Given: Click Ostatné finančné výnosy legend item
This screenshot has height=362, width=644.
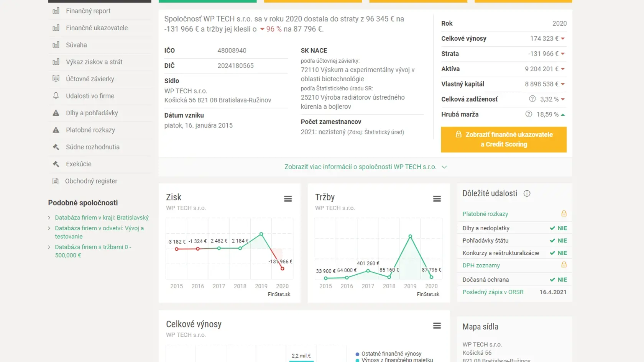Looking at the screenshot, I should coord(388,354).
